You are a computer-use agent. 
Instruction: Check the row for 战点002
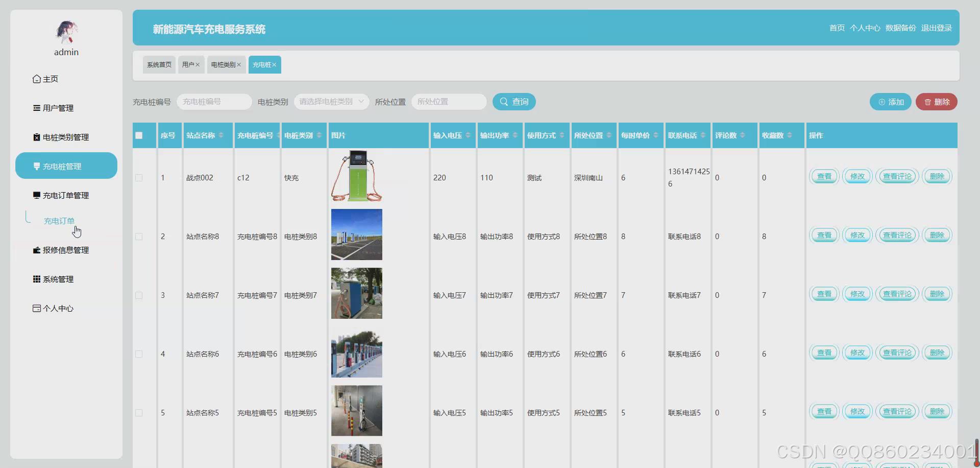point(139,178)
